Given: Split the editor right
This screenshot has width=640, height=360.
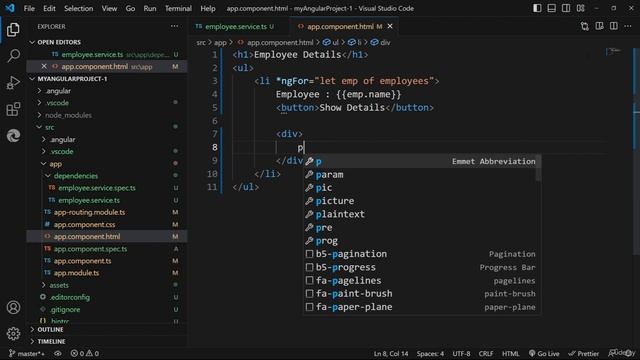Looking at the screenshot, I should click(613, 27).
